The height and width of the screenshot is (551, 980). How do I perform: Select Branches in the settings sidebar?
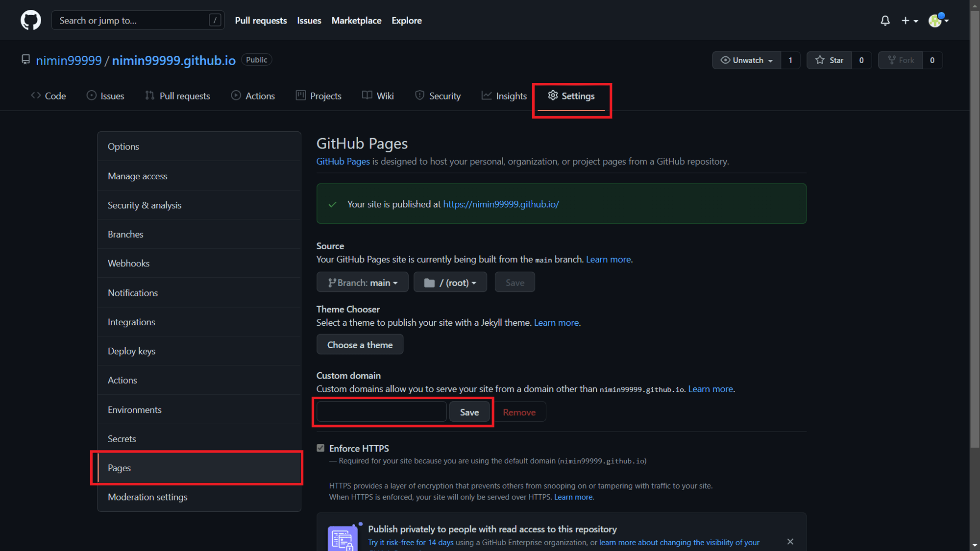pos(199,234)
